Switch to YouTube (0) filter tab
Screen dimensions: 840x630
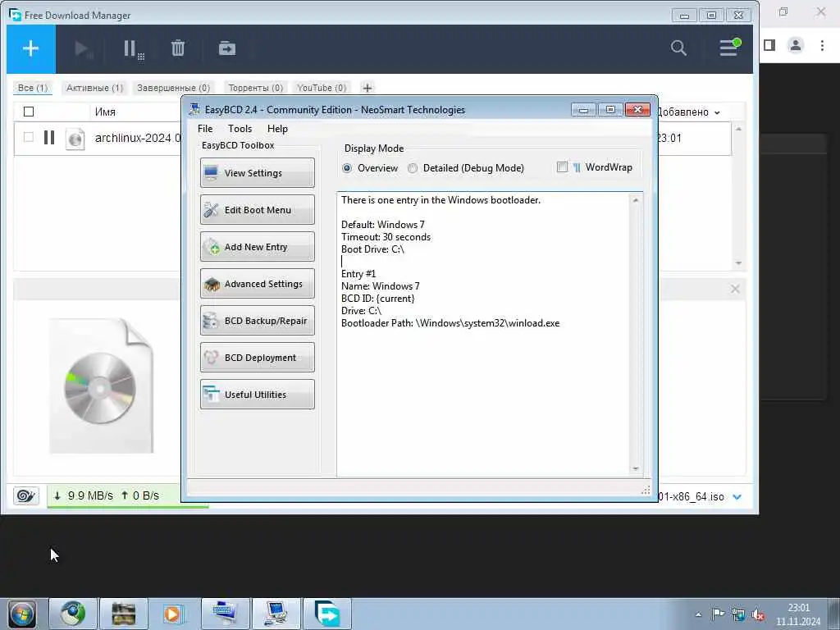click(x=322, y=88)
